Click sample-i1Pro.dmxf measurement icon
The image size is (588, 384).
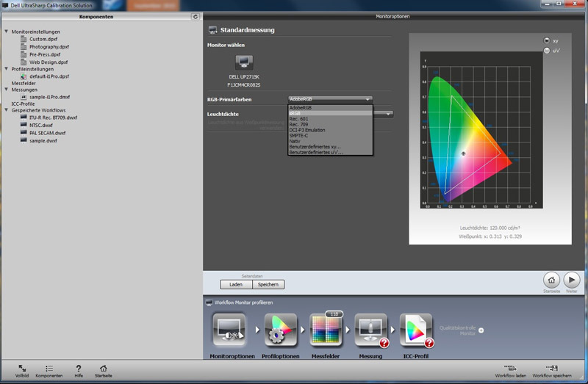(24, 97)
